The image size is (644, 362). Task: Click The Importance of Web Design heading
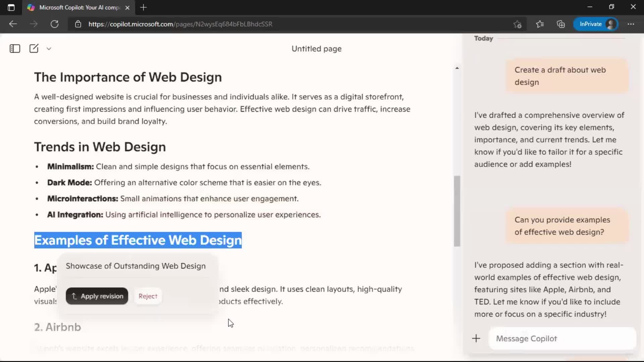coord(128,77)
